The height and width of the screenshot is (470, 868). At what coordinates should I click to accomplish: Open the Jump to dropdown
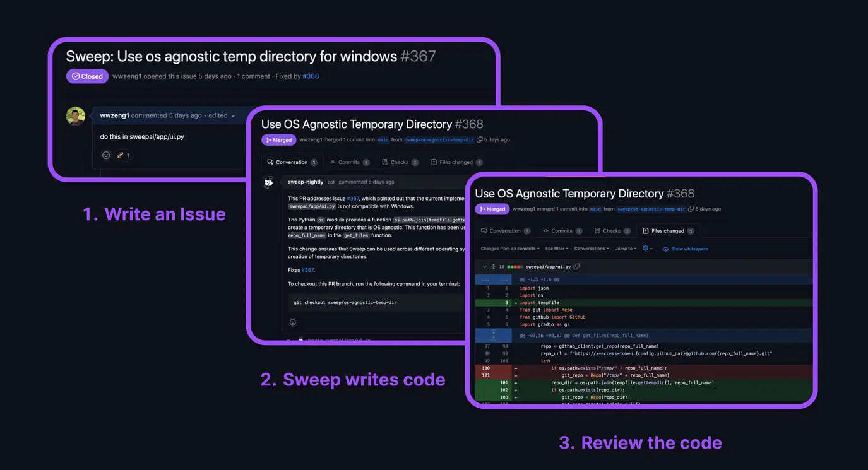point(626,249)
